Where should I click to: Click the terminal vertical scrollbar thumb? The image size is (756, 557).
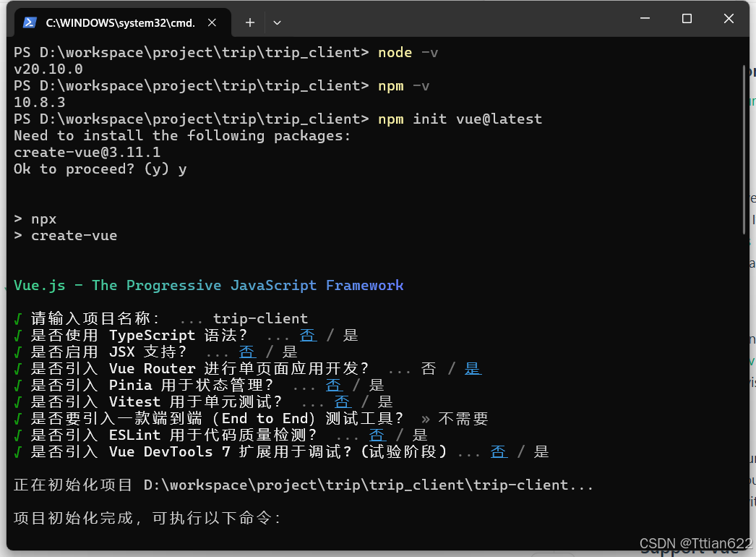745,150
